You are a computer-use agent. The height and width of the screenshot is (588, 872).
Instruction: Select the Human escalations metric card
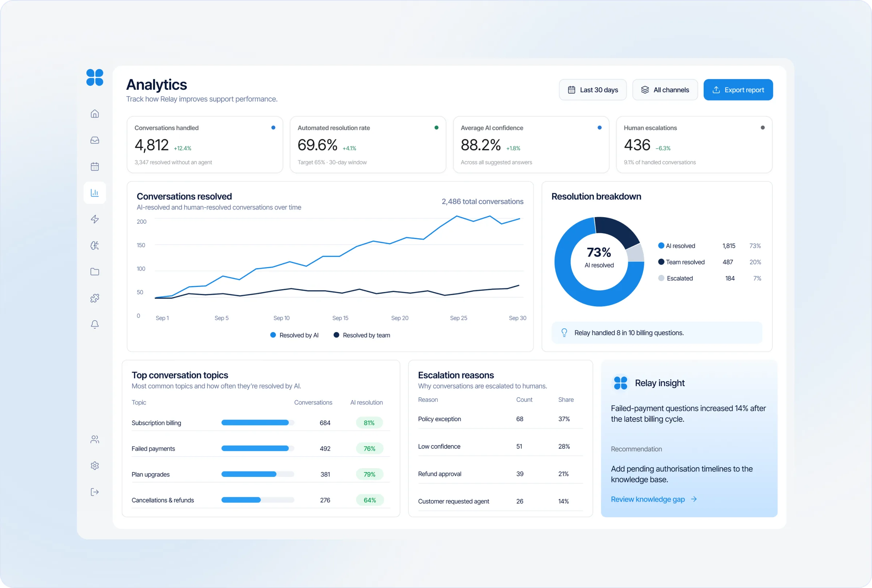tap(694, 145)
